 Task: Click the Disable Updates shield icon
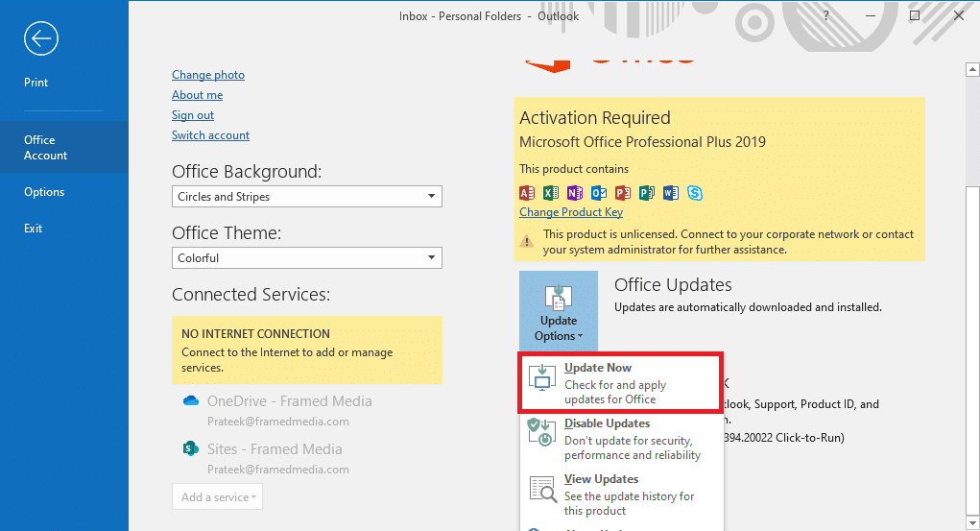(542, 433)
